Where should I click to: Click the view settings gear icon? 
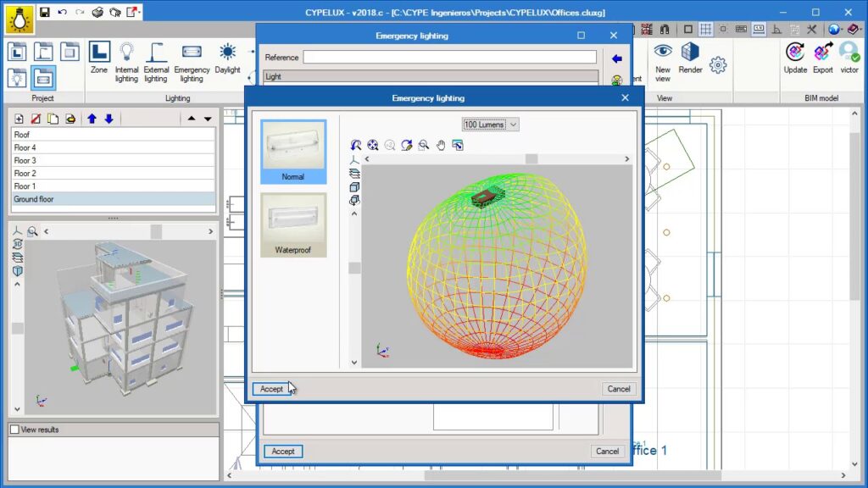pos(718,64)
